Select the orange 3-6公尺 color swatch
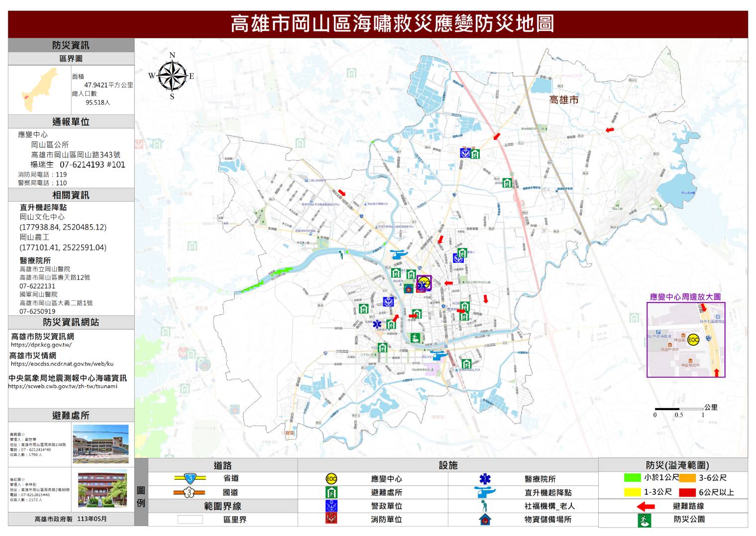 point(687,478)
